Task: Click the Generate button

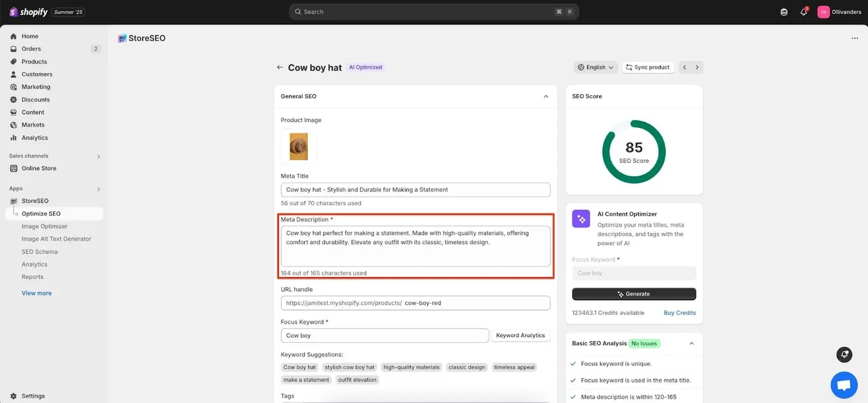Action: pos(634,294)
